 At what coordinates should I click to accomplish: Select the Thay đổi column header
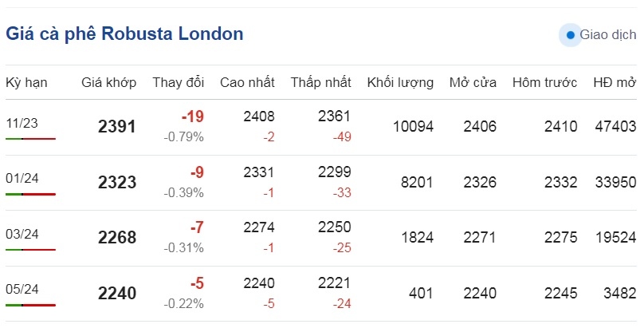click(179, 82)
